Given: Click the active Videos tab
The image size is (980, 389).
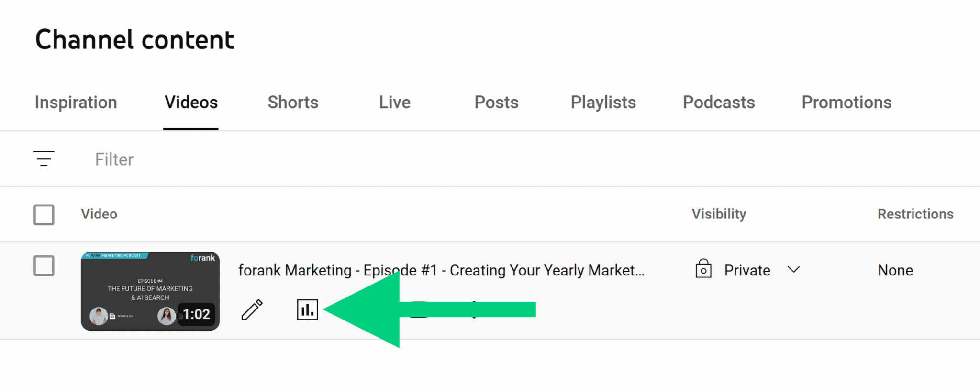Looking at the screenshot, I should (x=191, y=102).
